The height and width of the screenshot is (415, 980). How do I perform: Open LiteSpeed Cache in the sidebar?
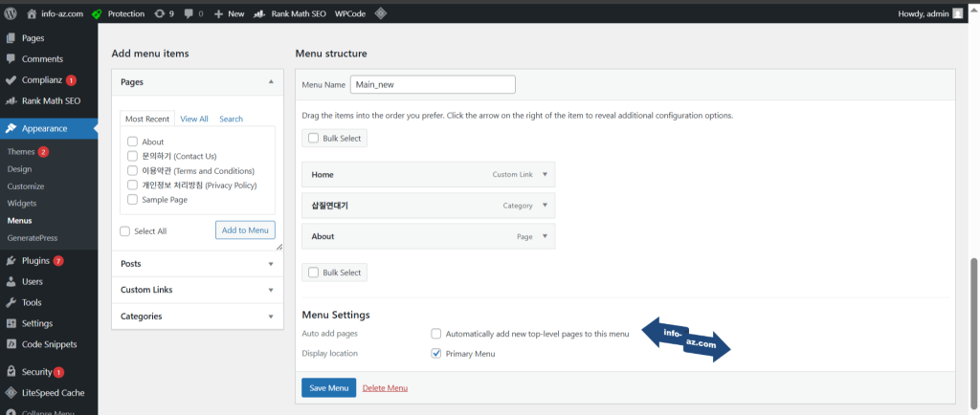coord(53,393)
